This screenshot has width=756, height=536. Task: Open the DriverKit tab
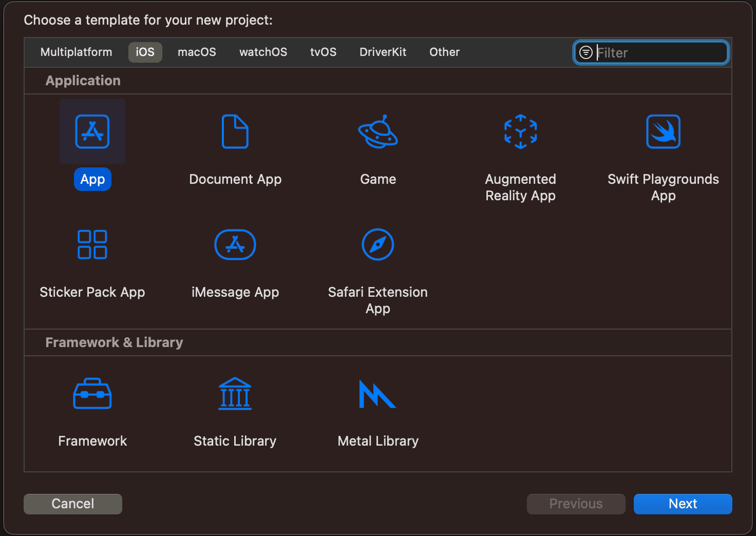click(383, 52)
